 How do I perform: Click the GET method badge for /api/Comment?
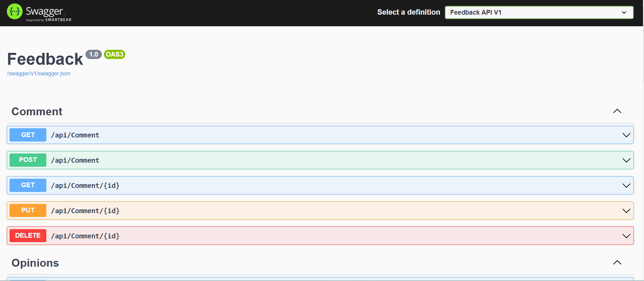tap(28, 135)
